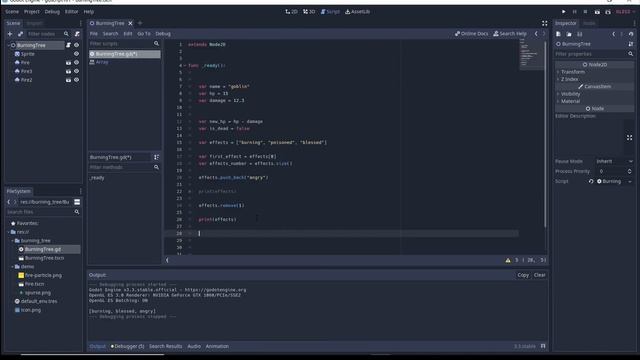Viewport: 640px width, 360px height.
Task: Switch to the 3D workspace
Action: pyautogui.click(x=309, y=12)
